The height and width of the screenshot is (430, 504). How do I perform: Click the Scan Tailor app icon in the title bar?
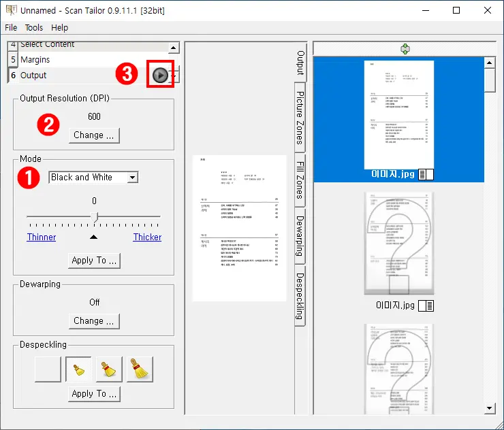point(12,11)
